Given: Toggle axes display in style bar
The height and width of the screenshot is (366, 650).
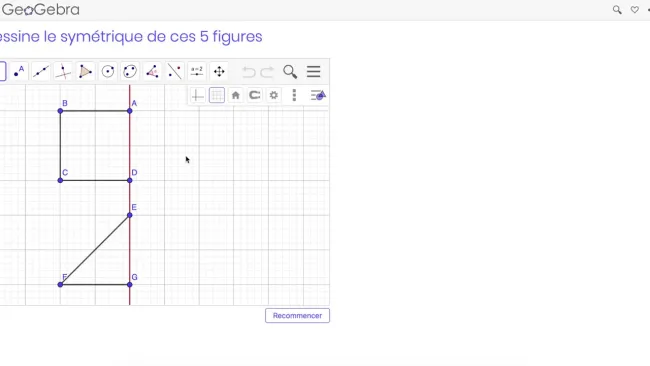Looking at the screenshot, I should [197, 96].
